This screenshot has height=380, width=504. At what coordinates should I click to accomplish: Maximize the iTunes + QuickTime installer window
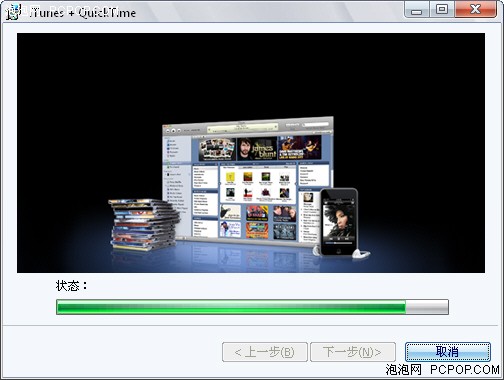click(x=442, y=9)
